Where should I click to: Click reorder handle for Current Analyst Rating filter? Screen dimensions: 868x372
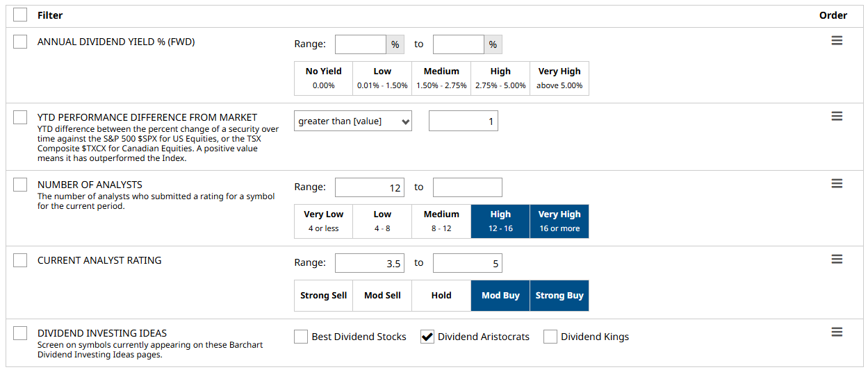[x=837, y=259]
